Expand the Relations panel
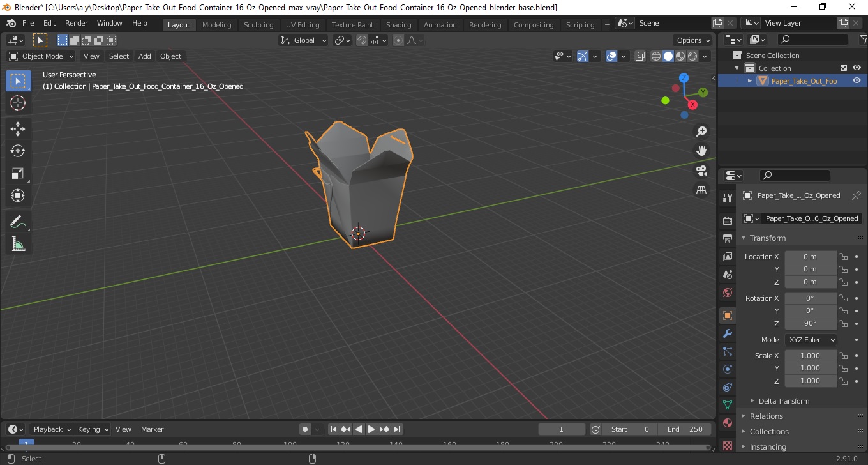The height and width of the screenshot is (465, 868). (x=766, y=416)
